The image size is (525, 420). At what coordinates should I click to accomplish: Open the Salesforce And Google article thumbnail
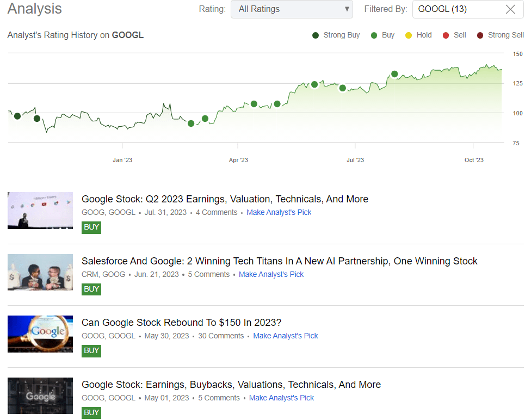40,272
